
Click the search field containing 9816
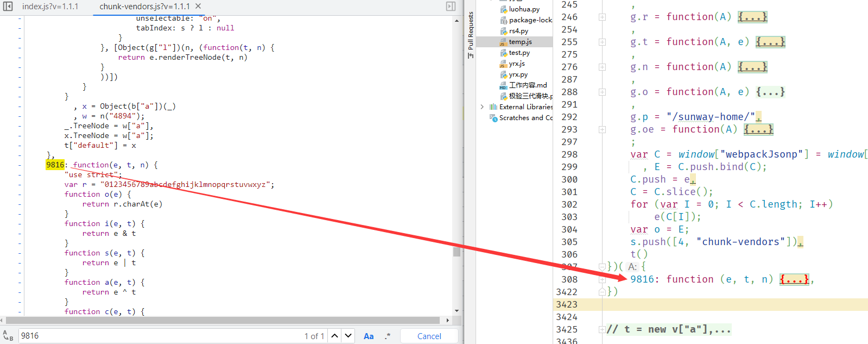(157, 336)
